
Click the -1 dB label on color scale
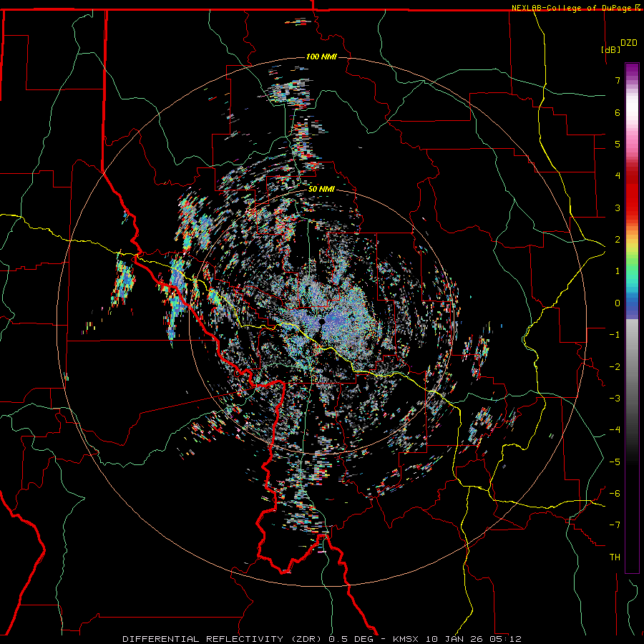[615, 335]
